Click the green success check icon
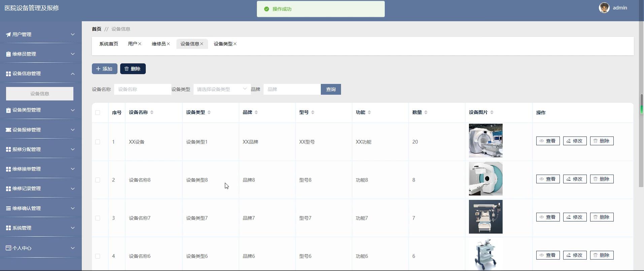This screenshot has width=644, height=271. coord(267,9)
